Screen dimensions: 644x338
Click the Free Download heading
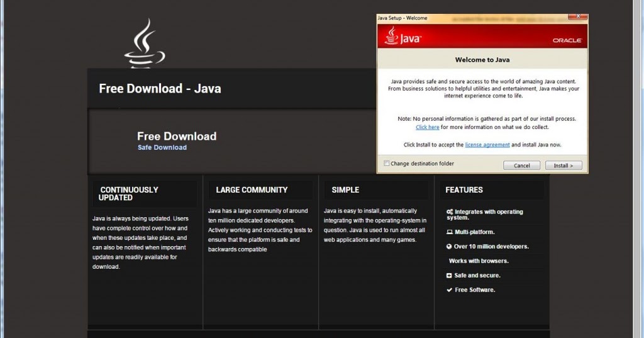click(177, 136)
